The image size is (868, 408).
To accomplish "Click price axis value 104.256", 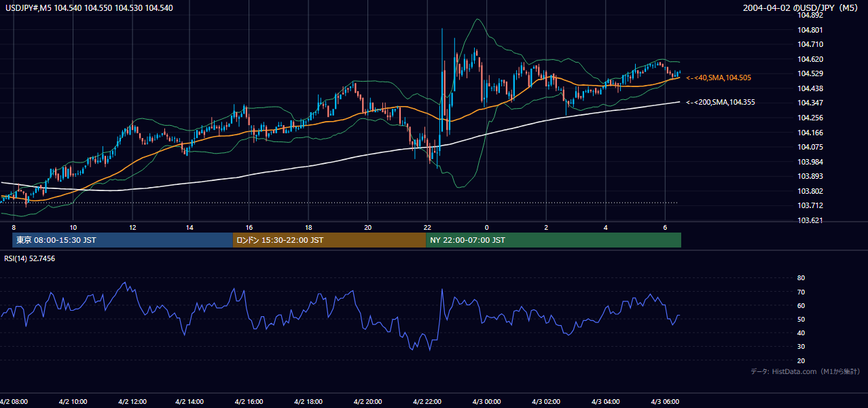I will pos(810,118).
